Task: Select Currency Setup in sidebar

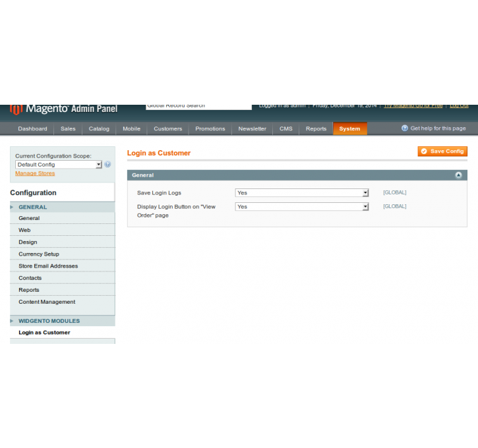Action: coord(63,254)
